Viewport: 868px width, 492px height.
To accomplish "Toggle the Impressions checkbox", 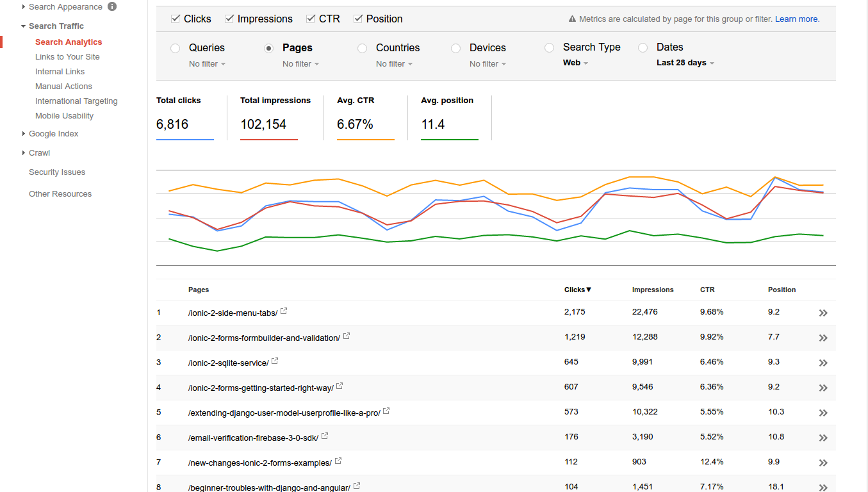I will tap(229, 19).
